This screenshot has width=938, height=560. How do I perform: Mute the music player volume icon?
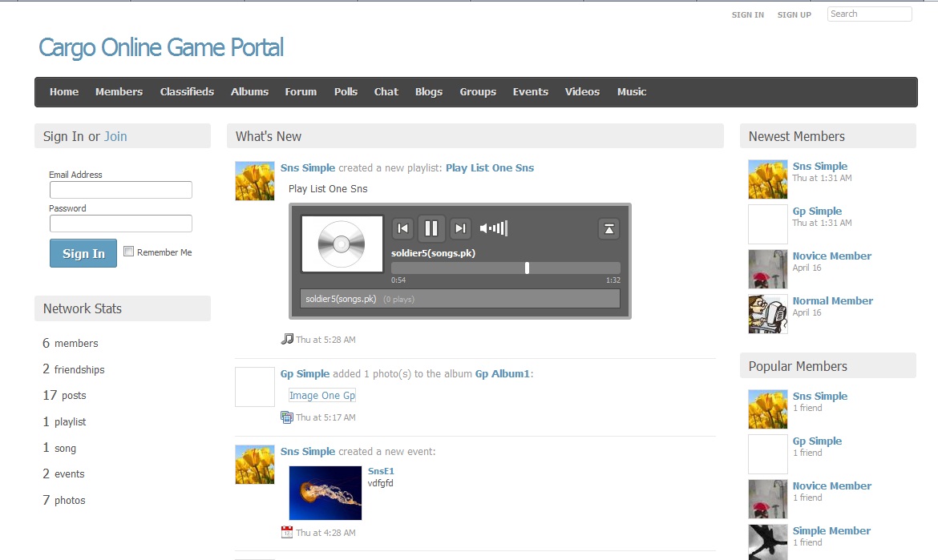[x=486, y=228]
